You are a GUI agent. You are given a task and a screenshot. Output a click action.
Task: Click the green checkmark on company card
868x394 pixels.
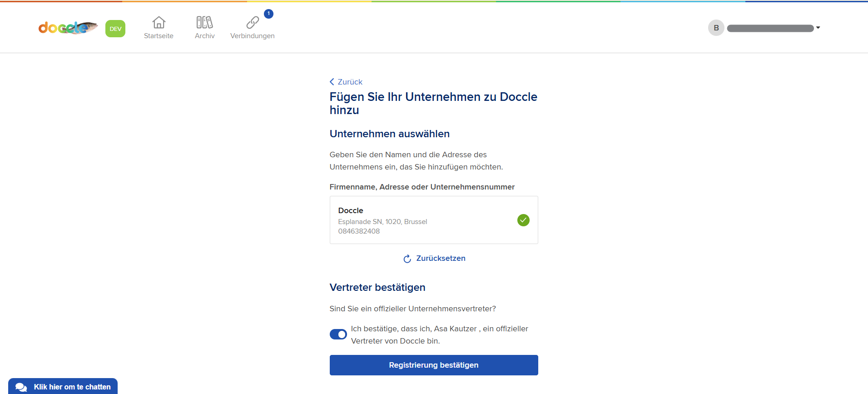523,220
